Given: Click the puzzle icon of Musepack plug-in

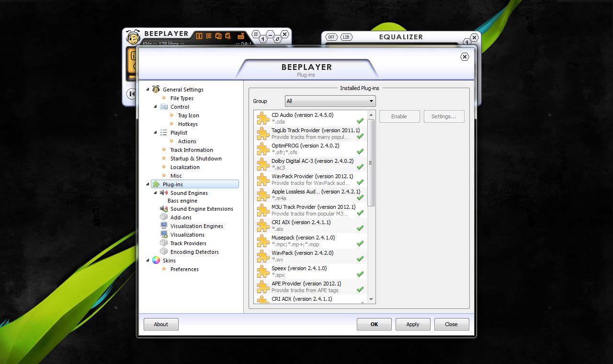Looking at the screenshot, I should pos(263,240).
